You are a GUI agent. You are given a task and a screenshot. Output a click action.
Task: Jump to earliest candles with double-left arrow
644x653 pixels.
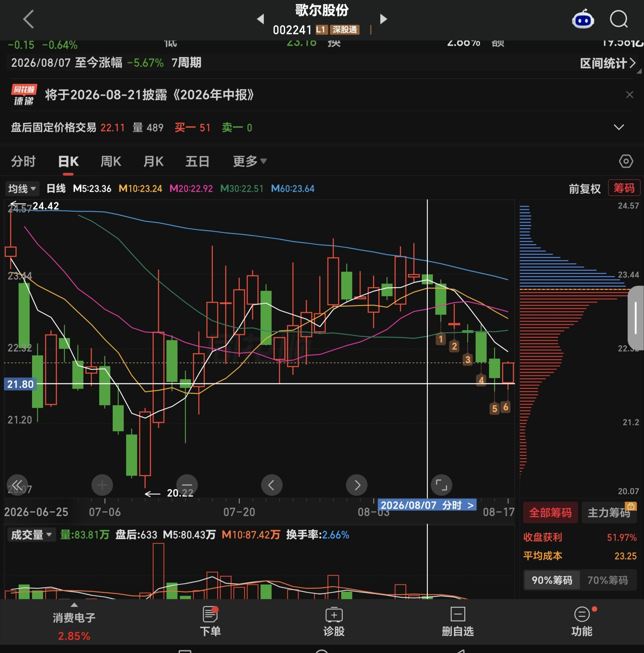pos(17,485)
